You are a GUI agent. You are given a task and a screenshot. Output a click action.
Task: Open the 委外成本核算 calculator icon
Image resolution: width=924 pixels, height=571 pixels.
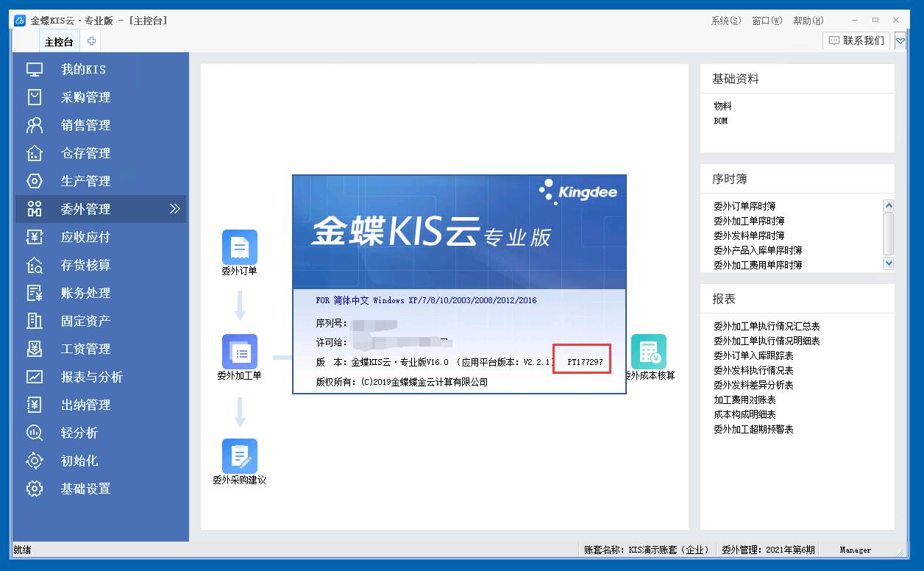649,352
